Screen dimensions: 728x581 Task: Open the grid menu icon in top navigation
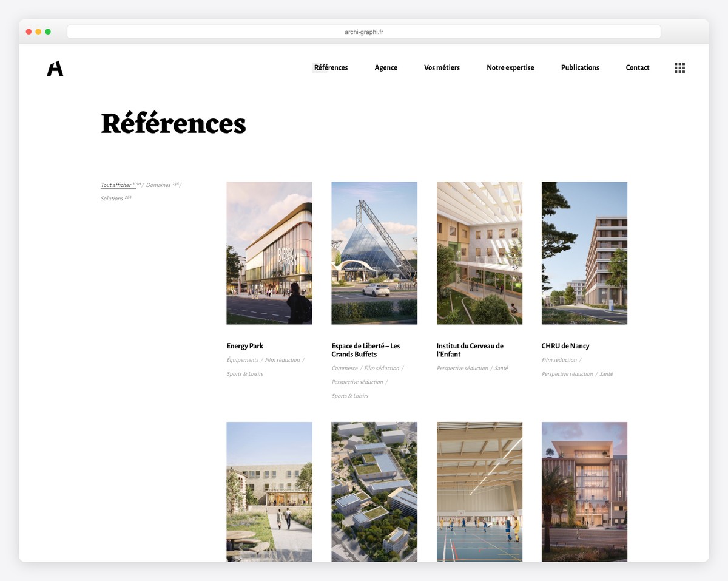click(679, 67)
